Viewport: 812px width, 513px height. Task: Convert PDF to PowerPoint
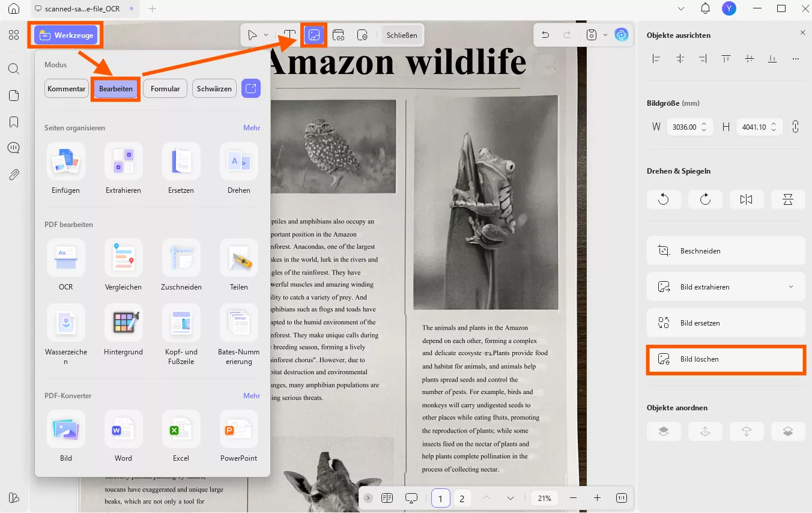[239, 436]
